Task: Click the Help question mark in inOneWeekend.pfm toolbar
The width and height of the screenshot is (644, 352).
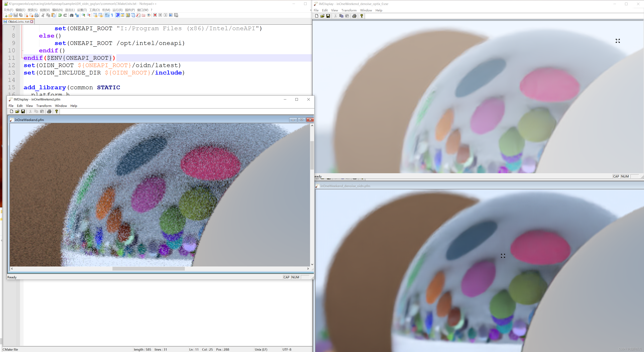Action: click(56, 112)
